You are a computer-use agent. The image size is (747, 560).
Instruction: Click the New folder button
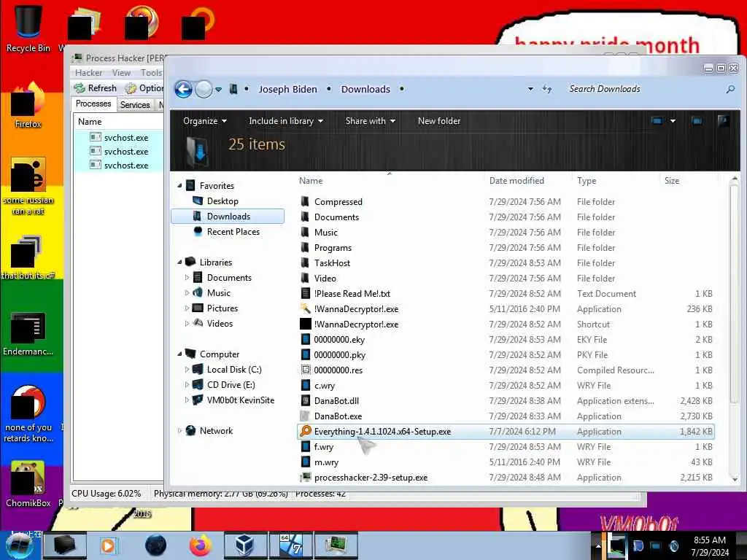[x=438, y=121]
